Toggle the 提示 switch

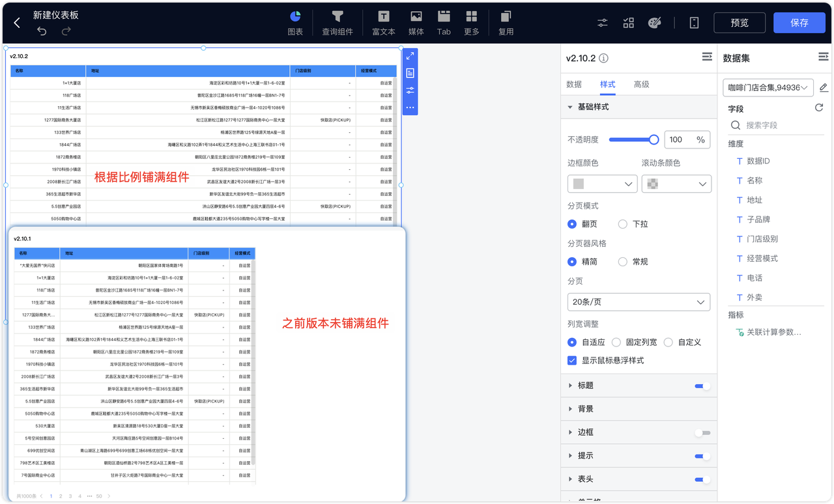pyautogui.click(x=702, y=456)
